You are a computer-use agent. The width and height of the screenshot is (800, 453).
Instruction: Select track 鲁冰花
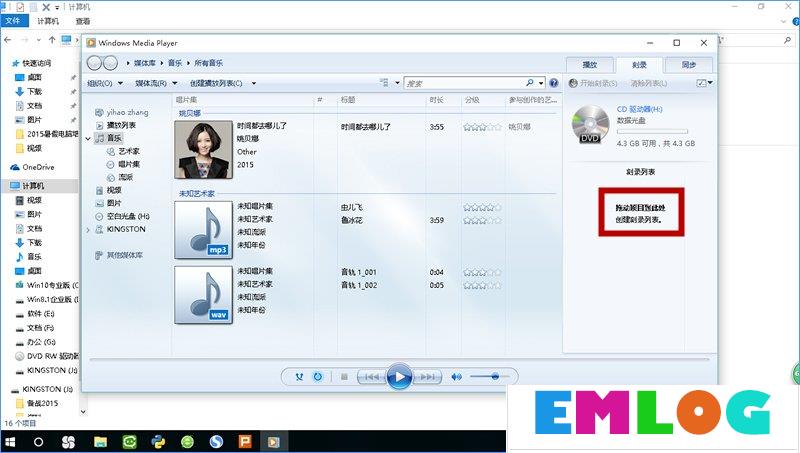click(x=352, y=220)
